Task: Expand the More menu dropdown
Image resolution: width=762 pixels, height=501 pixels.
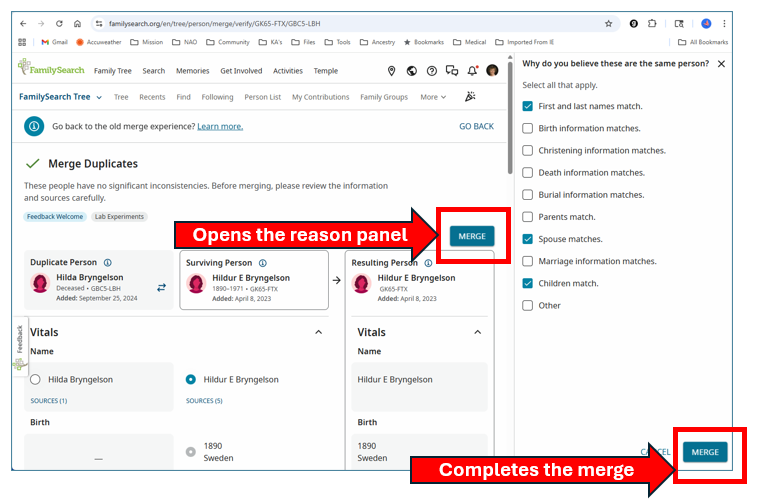Action: [433, 97]
